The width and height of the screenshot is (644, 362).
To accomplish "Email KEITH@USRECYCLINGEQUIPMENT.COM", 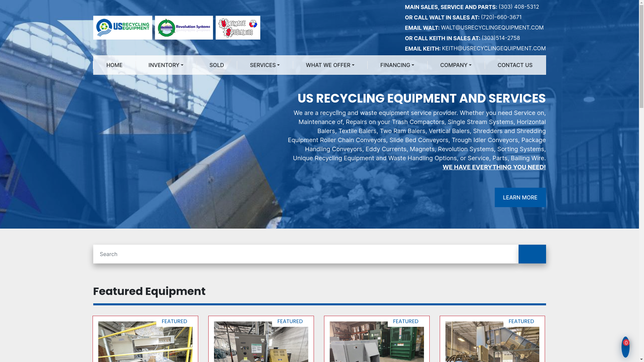I will pos(494,48).
